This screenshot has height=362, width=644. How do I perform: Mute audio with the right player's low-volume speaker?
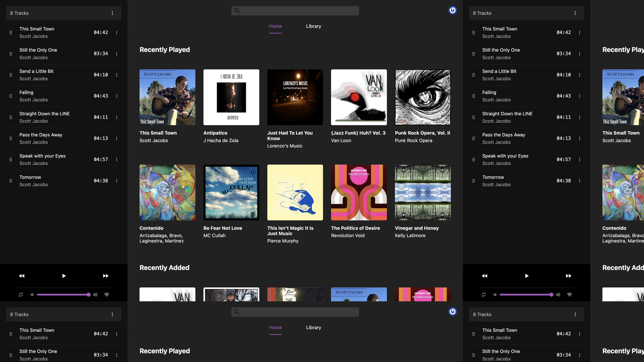[495, 295]
